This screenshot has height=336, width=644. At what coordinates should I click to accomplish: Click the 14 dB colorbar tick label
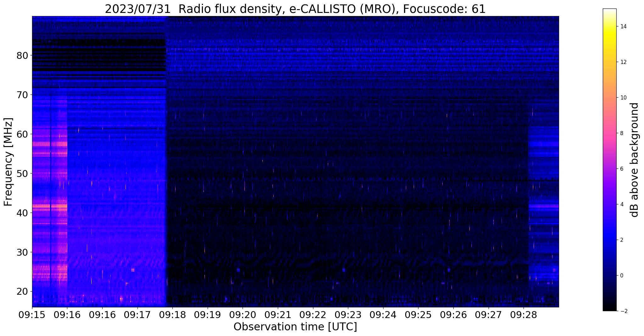point(623,26)
